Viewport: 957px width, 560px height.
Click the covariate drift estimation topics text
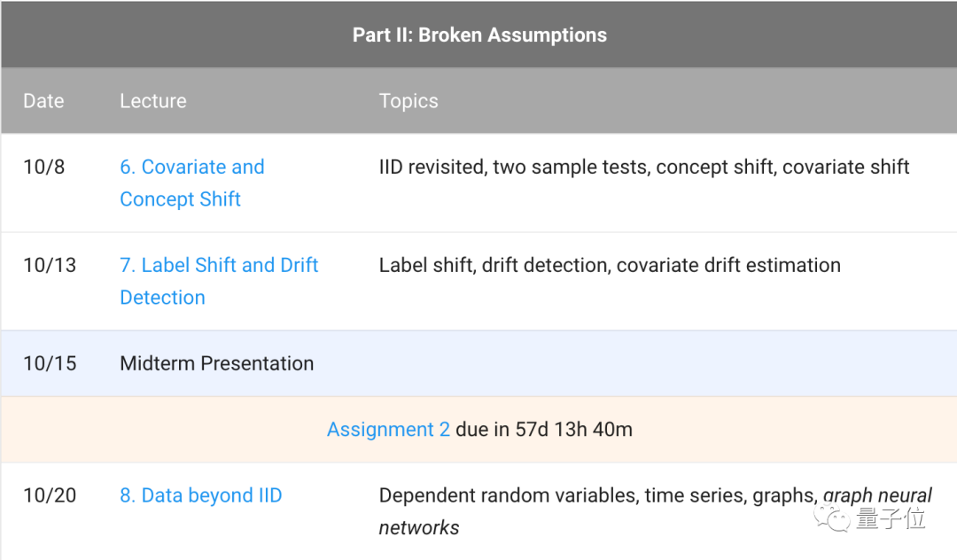tap(728, 265)
